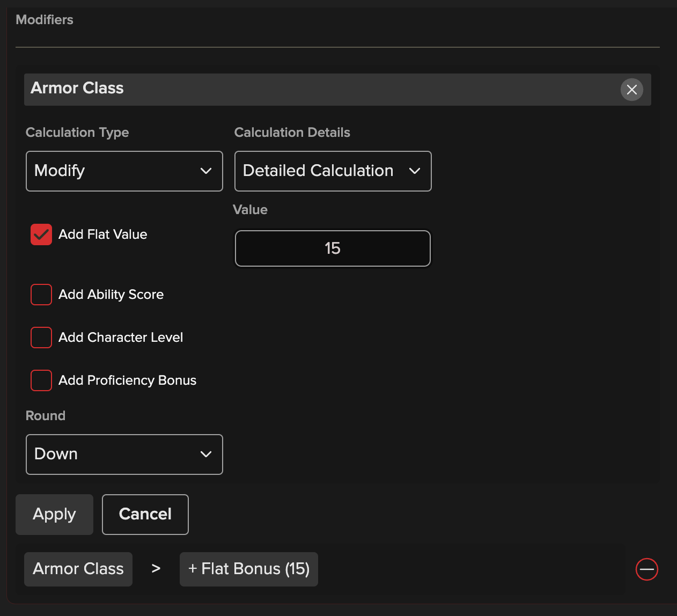Click the chevron in Calculation Type box

(206, 171)
